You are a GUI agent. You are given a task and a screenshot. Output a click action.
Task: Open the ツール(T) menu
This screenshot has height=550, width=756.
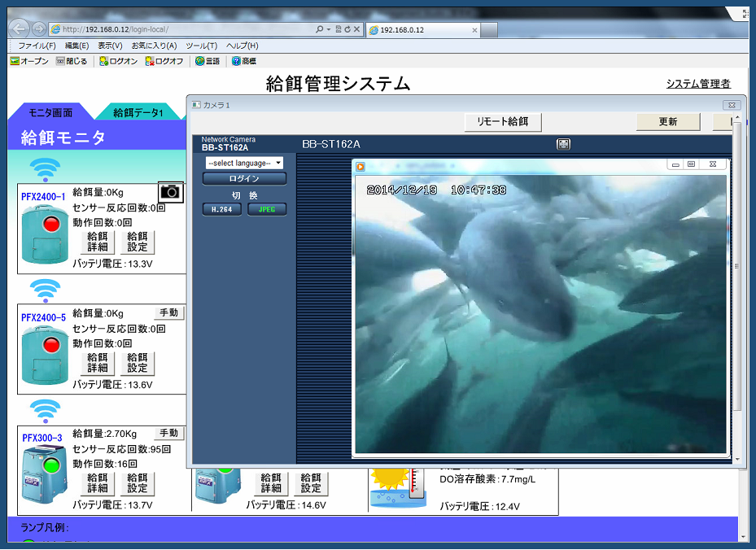coord(201,46)
